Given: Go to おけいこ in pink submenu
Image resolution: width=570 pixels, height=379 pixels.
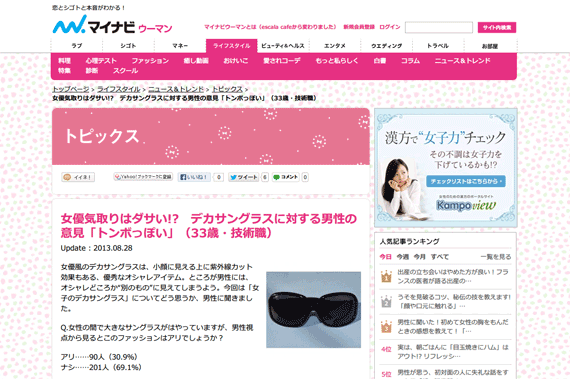Looking at the screenshot, I should (x=236, y=61).
